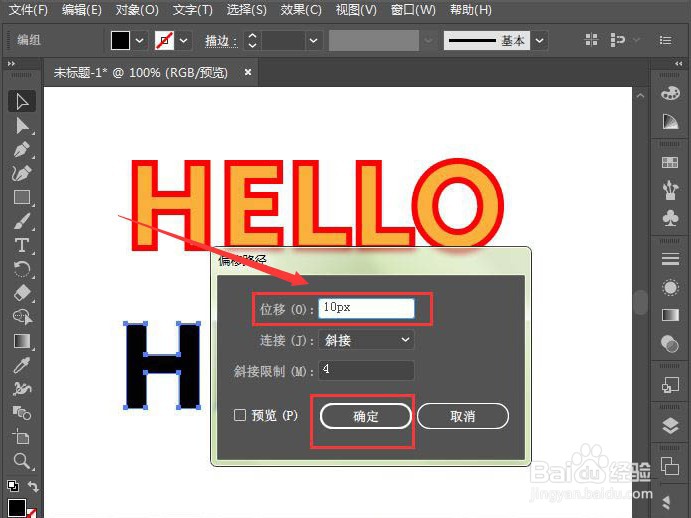
Task: Open the Color Guide panel
Action: click(670, 122)
